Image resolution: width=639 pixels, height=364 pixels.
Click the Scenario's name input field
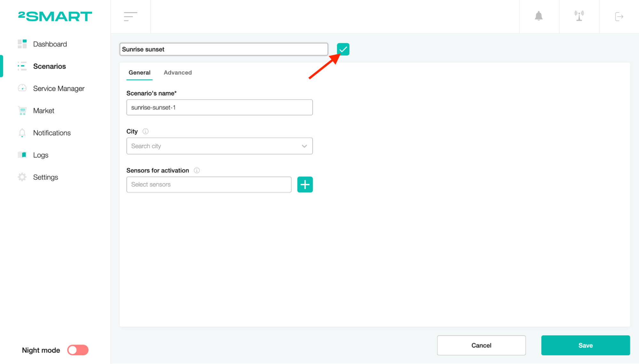pyautogui.click(x=219, y=107)
